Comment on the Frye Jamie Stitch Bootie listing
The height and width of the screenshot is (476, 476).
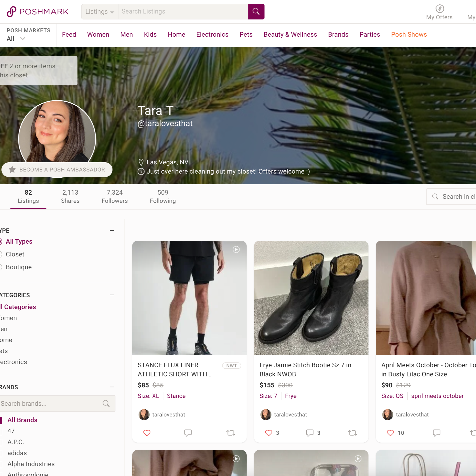click(x=310, y=433)
